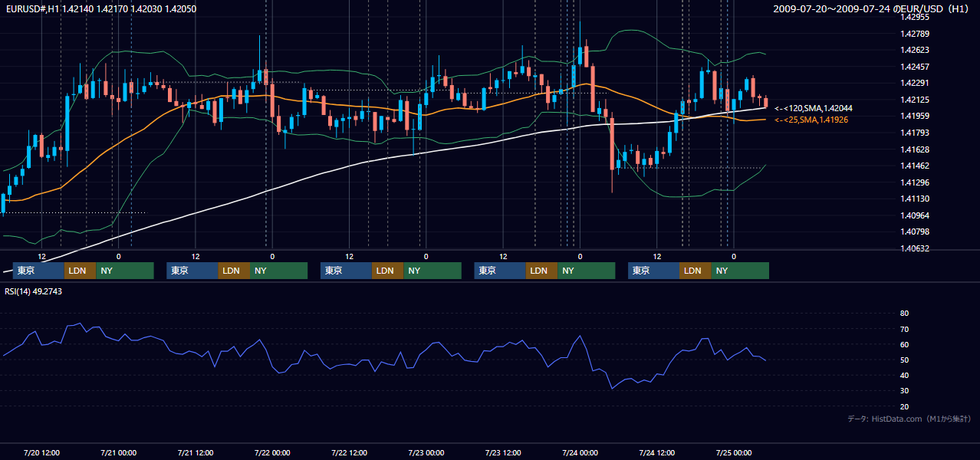Click the 7/24 12:00 time axis label

(657, 452)
